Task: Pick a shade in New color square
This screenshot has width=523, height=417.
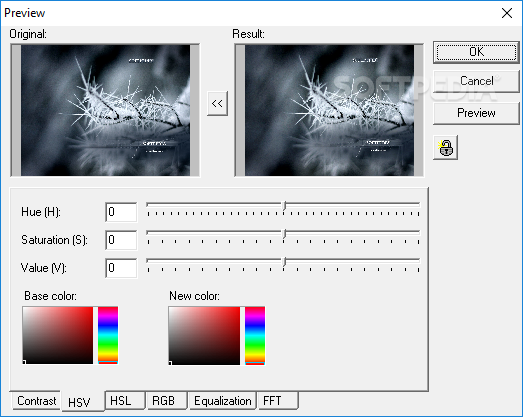Action: [x=204, y=336]
